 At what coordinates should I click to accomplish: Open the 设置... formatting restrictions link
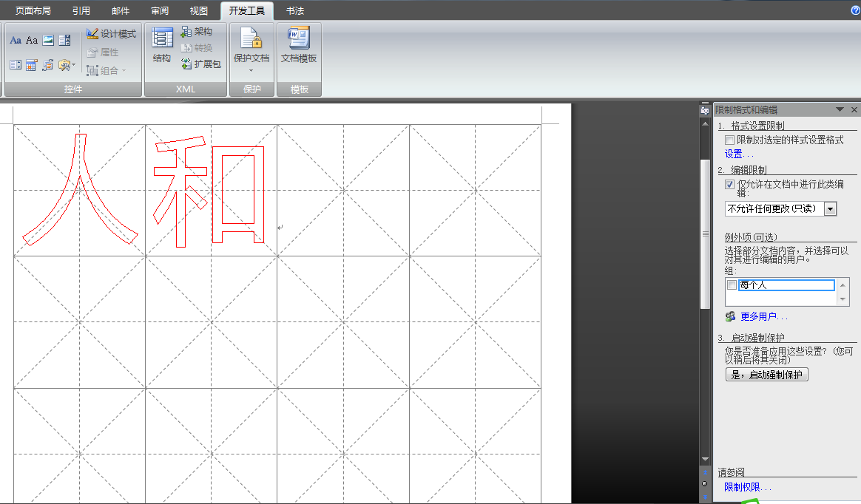(x=738, y=154)
